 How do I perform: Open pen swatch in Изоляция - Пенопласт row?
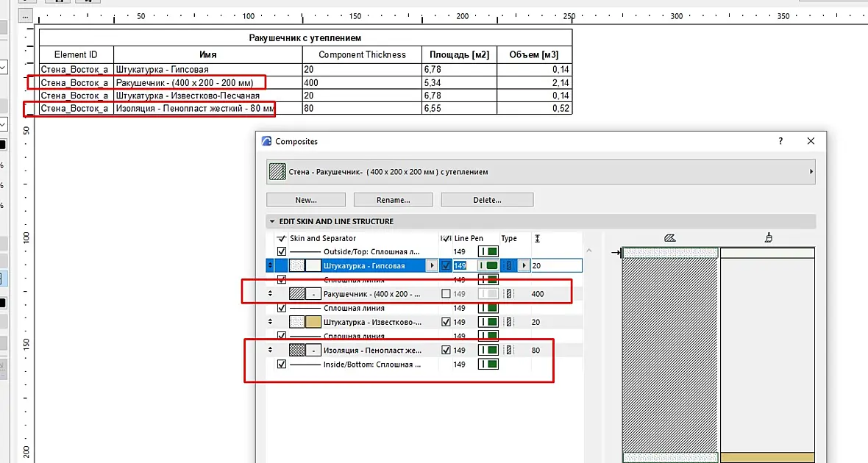pos(488,350)
